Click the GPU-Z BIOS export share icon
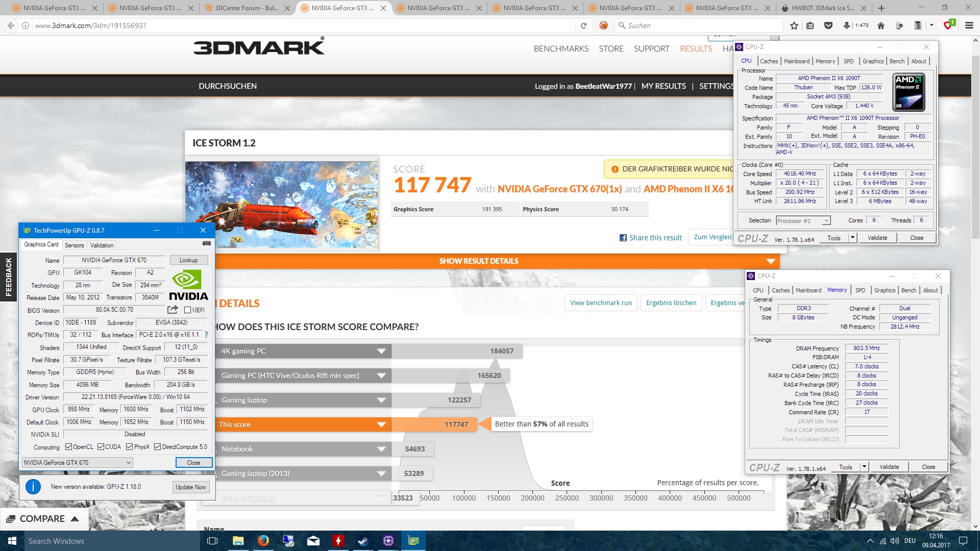 [173, 310]
